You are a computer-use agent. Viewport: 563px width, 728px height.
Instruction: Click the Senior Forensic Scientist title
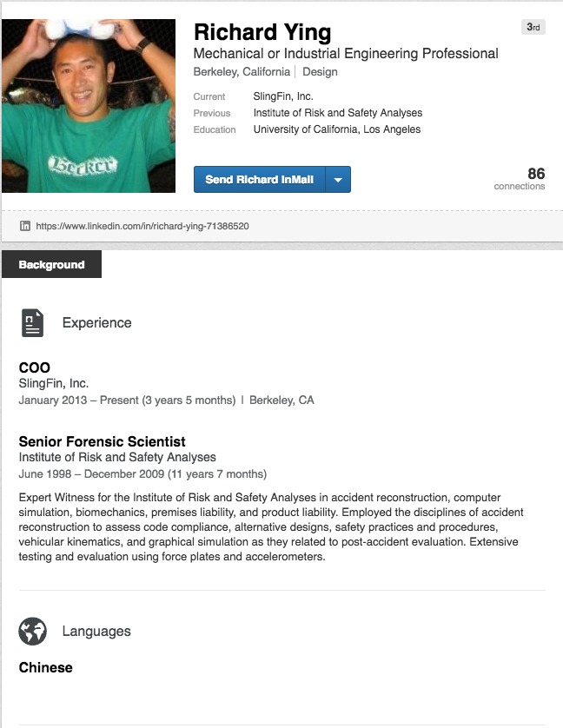[102, 441]
